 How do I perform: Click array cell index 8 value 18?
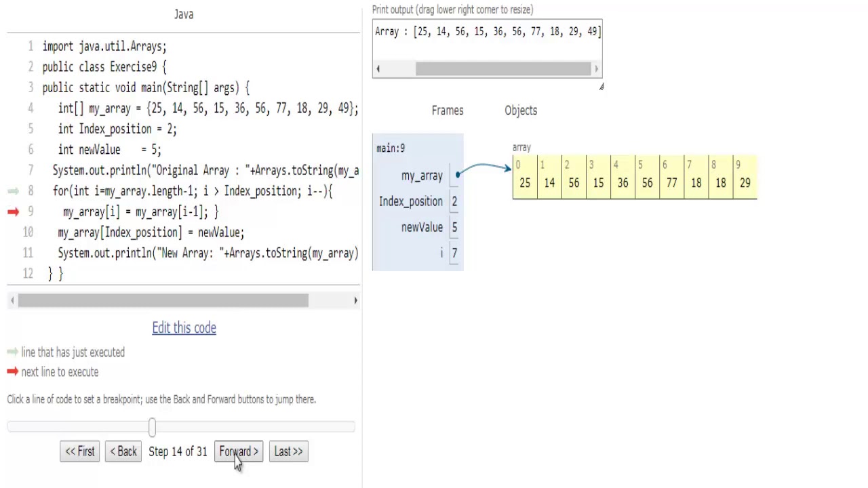pyautogui.click(x=720, y=179)
